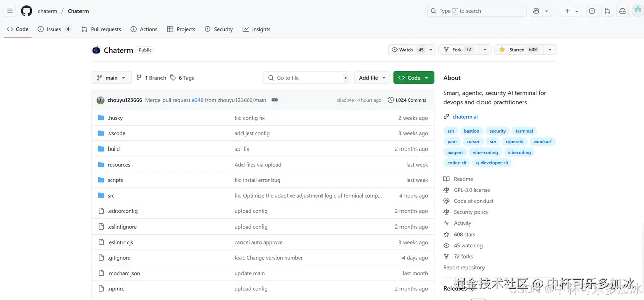Image resolution: width=644 pixels, height=300 pixels.
Task: Open the Copilot icon in the header
Action: coord(536,11)
